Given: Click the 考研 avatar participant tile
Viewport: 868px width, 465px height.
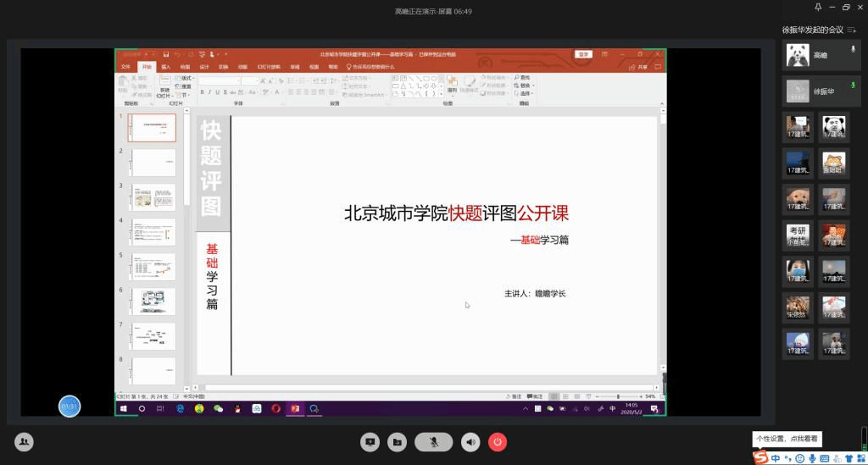Looking at the screenshot, I should (798, 235).
